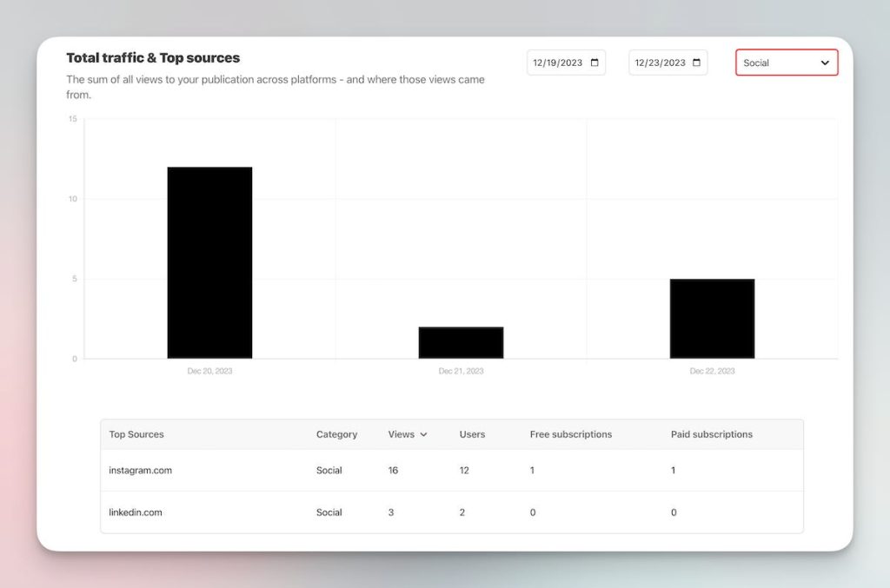Click the Users column header
The width and height of the screenshot is (890, 588).
472,434
